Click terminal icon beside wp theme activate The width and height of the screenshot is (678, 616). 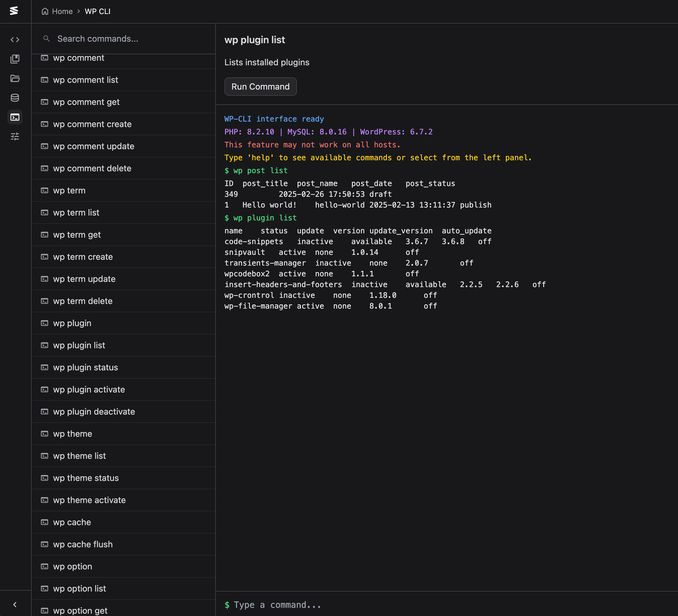pos(45,500)
